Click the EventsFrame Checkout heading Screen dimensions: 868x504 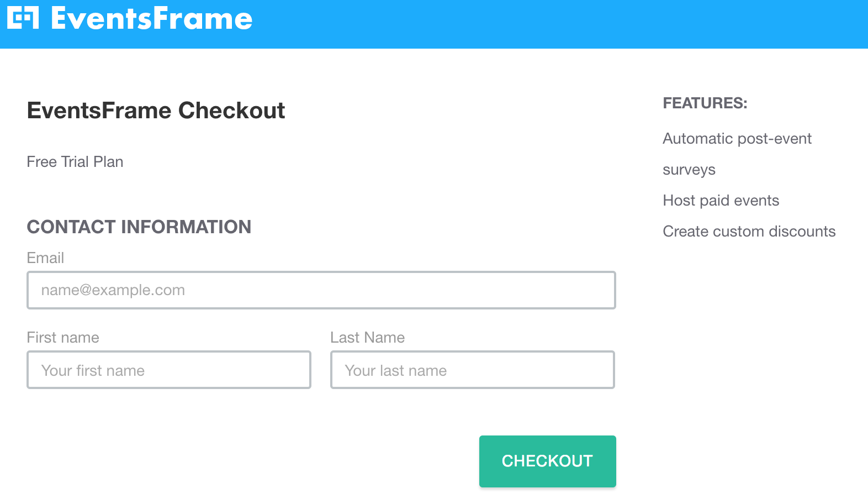(156, 111)
